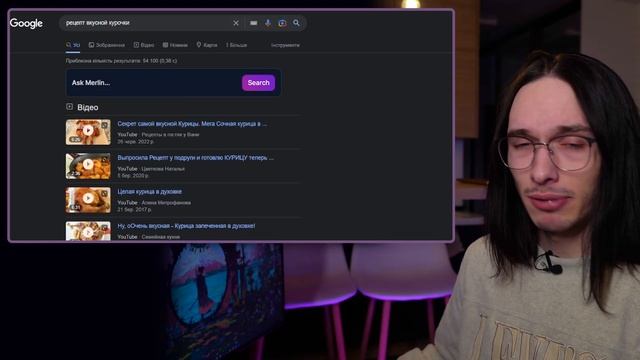Play the thumbnail for "Ну, оОчень вкусная" video
Screen dimensions: 640x360
[x=88, y=231]
